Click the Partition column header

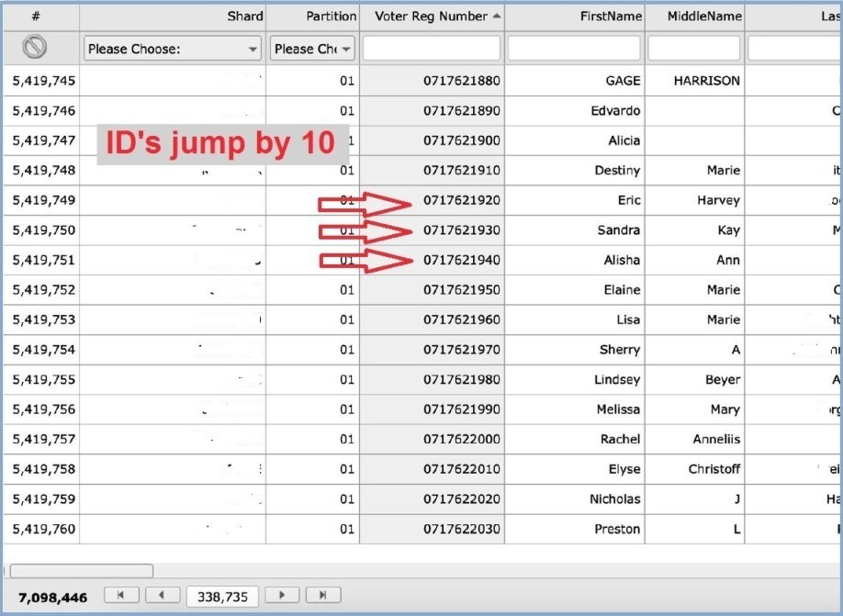331,17
